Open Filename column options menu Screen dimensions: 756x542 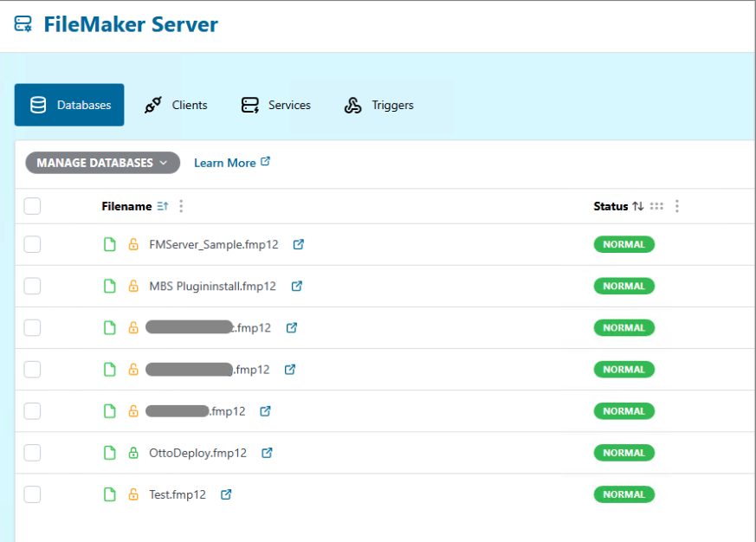[x=181, y=206]
